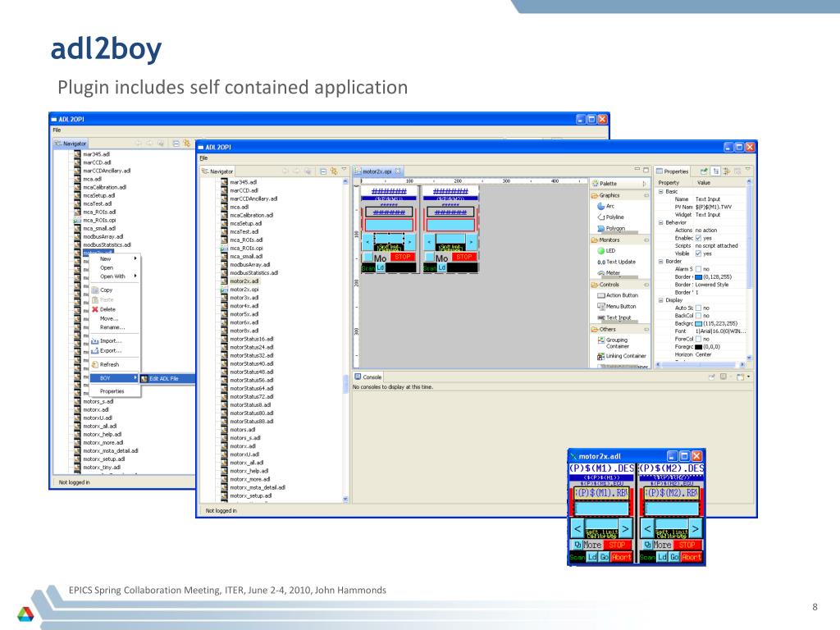Screen dimensions: 840x630
Task: Collapse the Display property group
Action: (661, 300)
